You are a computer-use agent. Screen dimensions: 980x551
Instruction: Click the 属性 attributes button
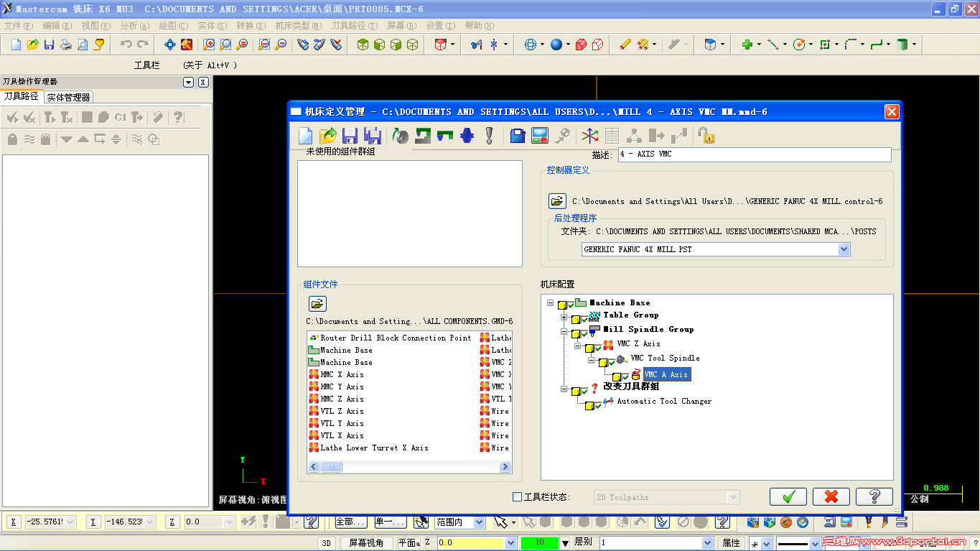[731, 543]
